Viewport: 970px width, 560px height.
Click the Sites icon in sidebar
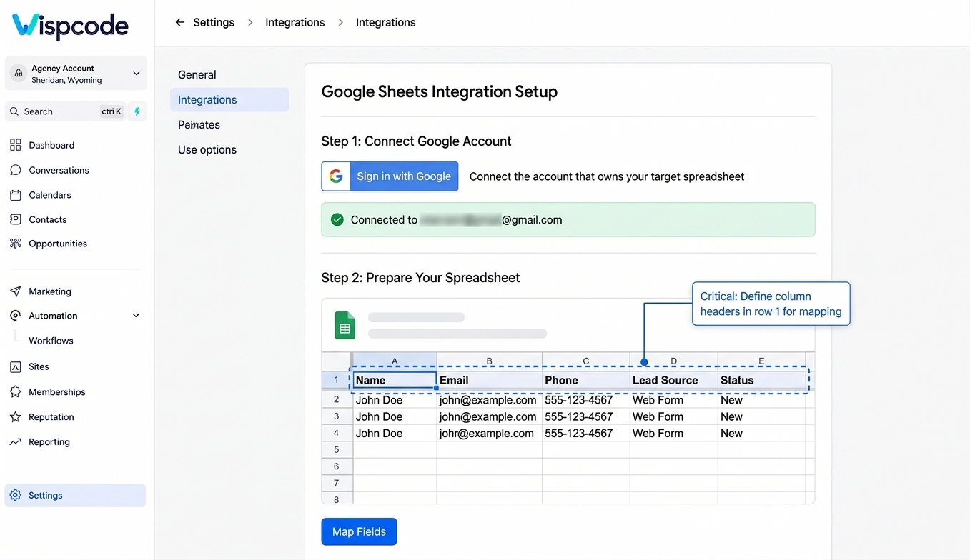pyautogui.click(x=16, y=366)
